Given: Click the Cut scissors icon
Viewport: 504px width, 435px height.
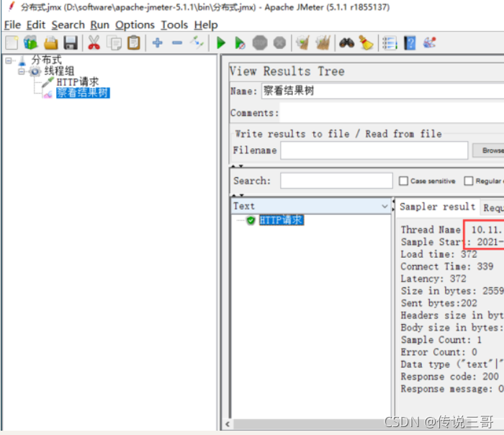Looking at the screenshot, I should [94, 42].
